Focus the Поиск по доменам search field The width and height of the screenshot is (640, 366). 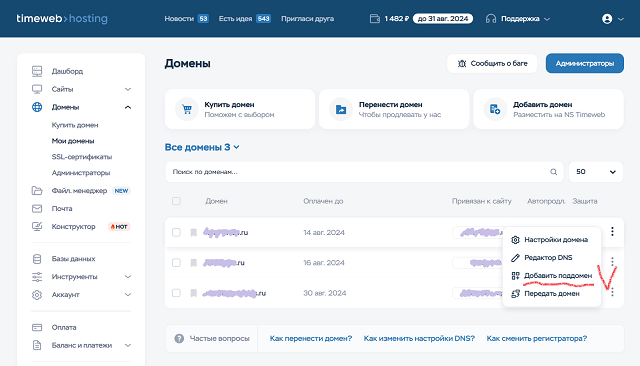click(364, 172)
